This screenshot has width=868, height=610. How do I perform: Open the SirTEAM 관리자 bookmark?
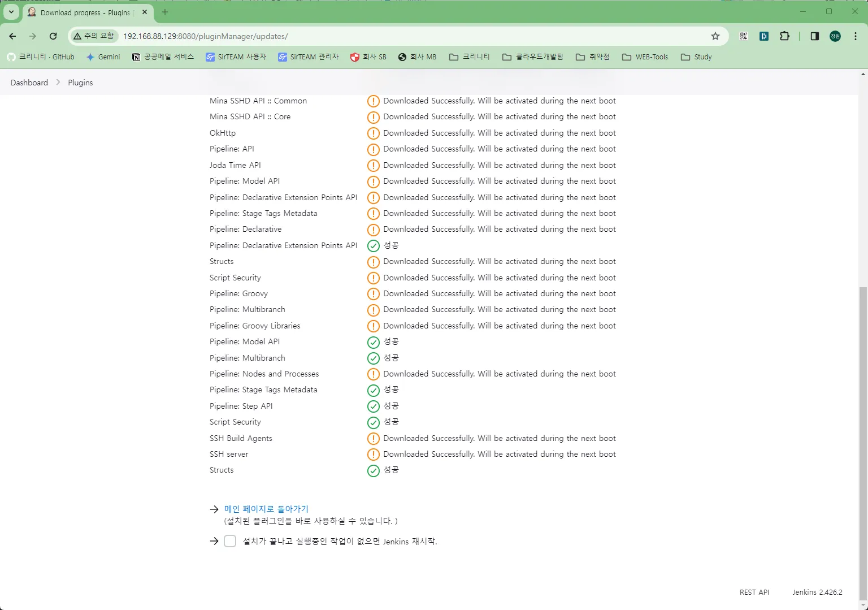click(308, 57)
